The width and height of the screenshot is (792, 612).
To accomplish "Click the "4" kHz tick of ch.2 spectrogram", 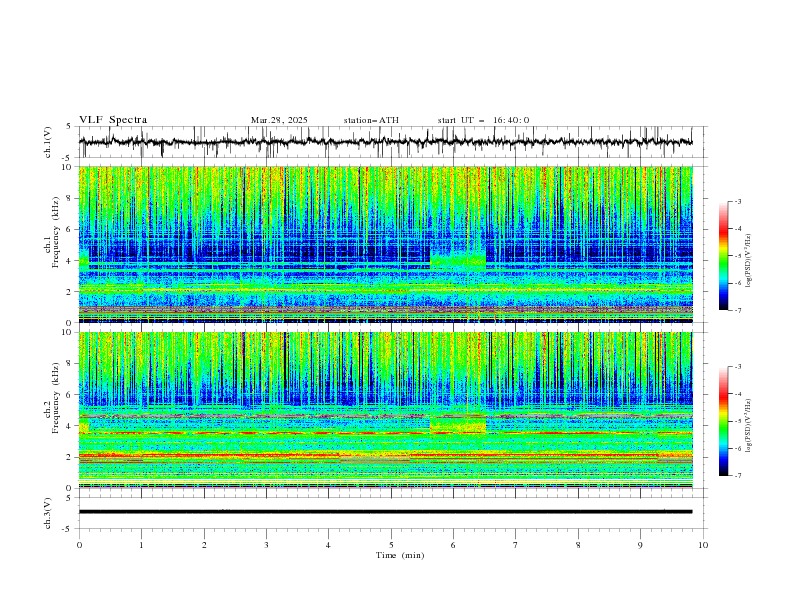I will pyautogui.click(x=70, y=426).
